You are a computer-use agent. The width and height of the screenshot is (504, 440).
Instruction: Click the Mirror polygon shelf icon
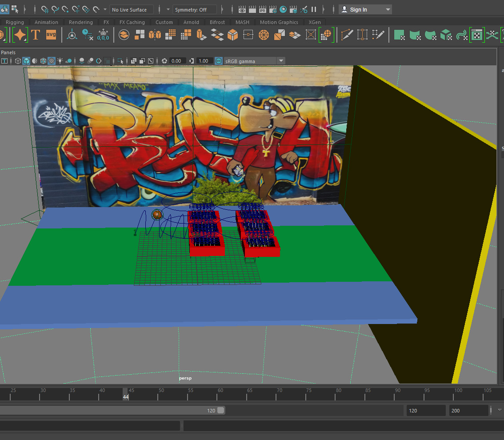[x=155, y=35]
